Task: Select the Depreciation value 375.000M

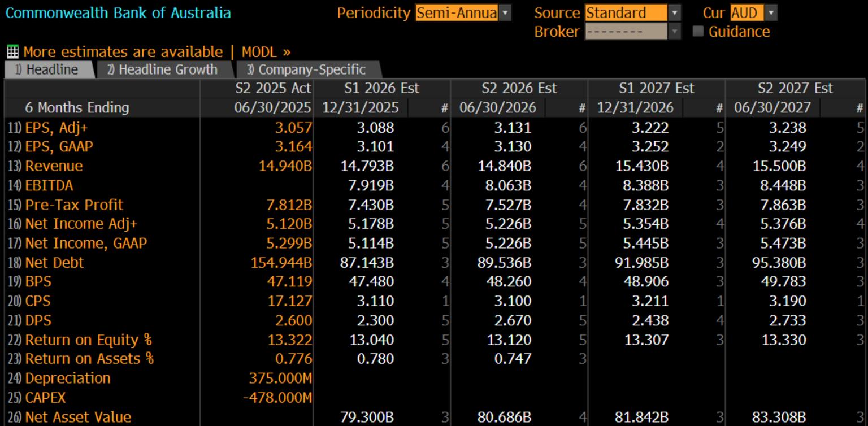Action: [280, 378]
